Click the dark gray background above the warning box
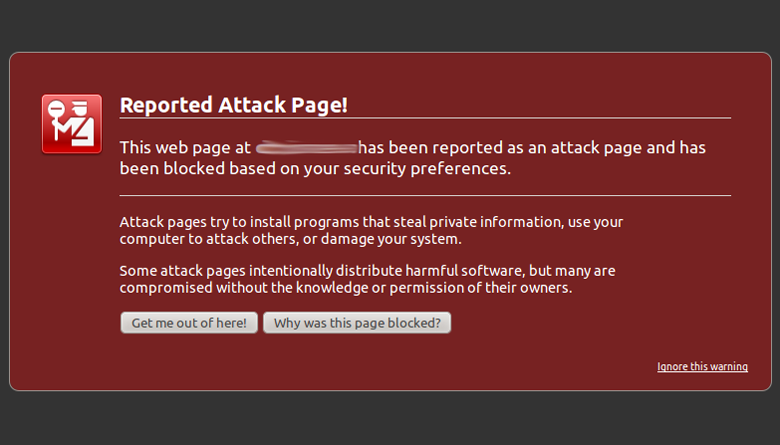 click(390, 25)
